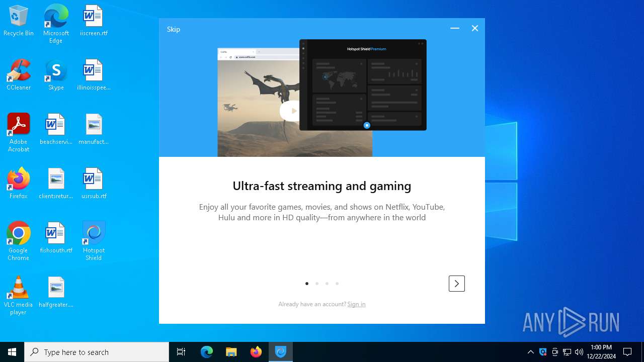Open the Action Center notifications
The image size is (644, 362).
pos(627,352)
